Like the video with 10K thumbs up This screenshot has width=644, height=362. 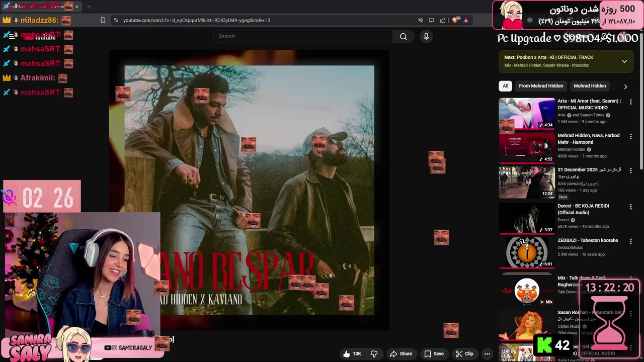(x=352, y=353)
